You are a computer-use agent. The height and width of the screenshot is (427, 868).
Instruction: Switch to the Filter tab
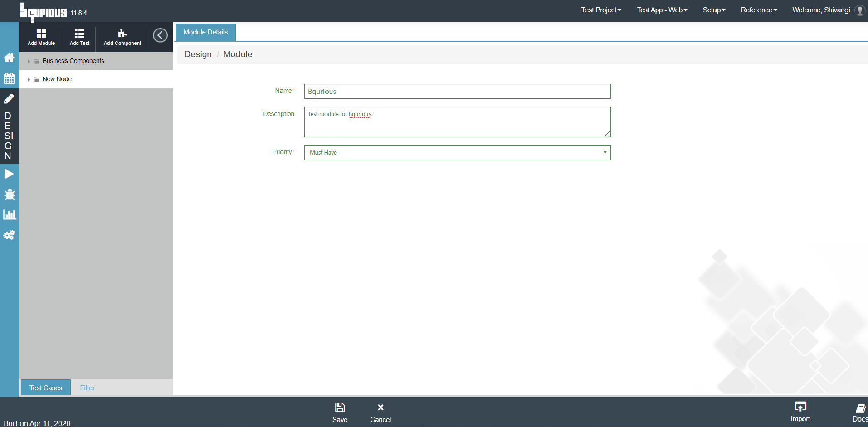click(x=88, y=388)
